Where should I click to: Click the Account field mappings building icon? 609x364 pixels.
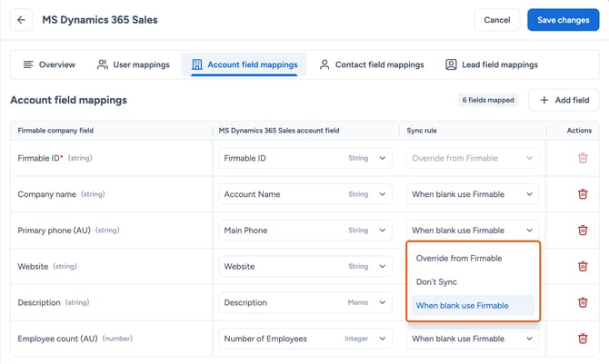coord(197,64)
